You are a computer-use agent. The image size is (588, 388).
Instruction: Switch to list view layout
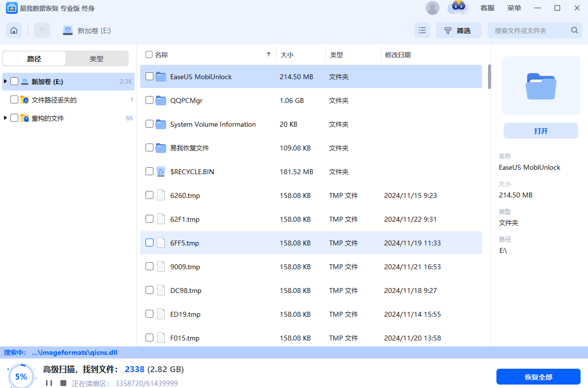422,30
